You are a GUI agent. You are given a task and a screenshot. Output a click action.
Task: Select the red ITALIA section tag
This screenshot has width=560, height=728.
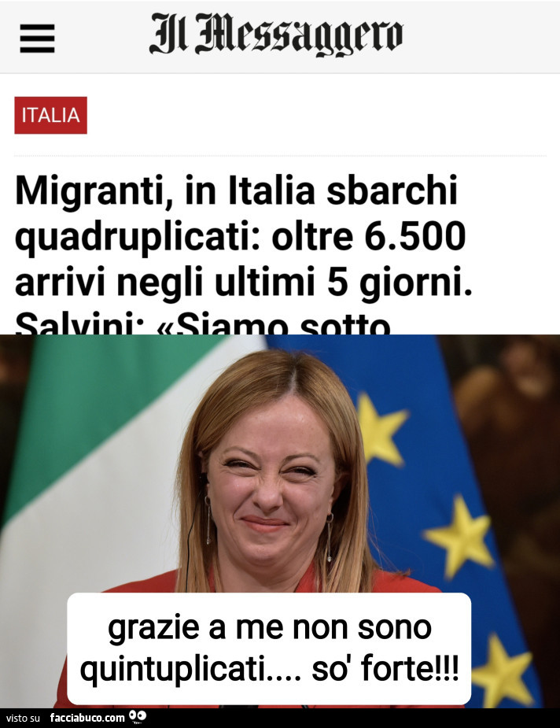tap(50, 115)
